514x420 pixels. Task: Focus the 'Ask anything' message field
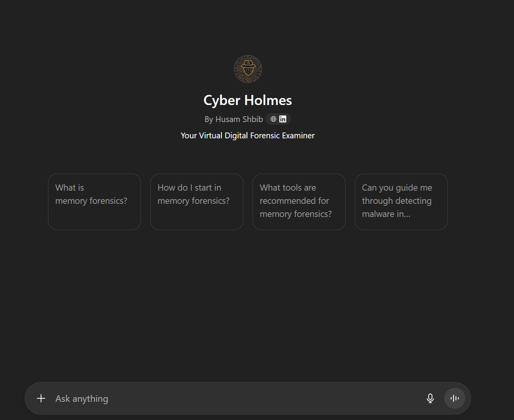(232, 398)
